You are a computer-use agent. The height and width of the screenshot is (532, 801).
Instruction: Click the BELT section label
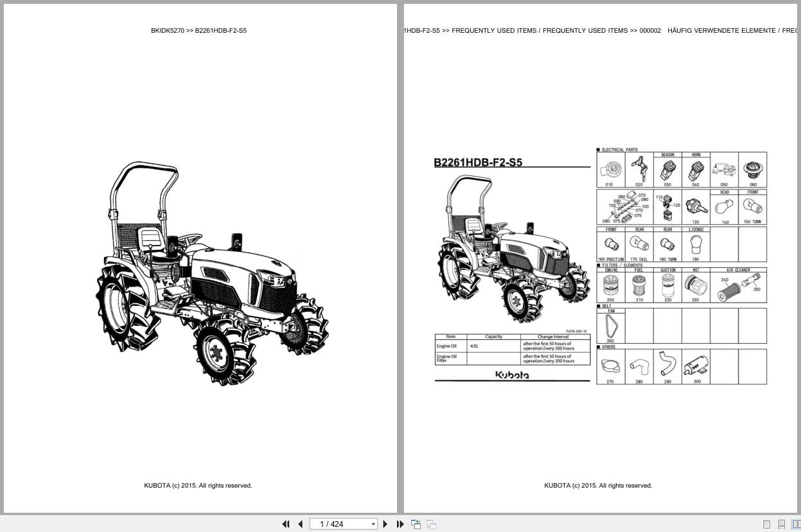607,306
